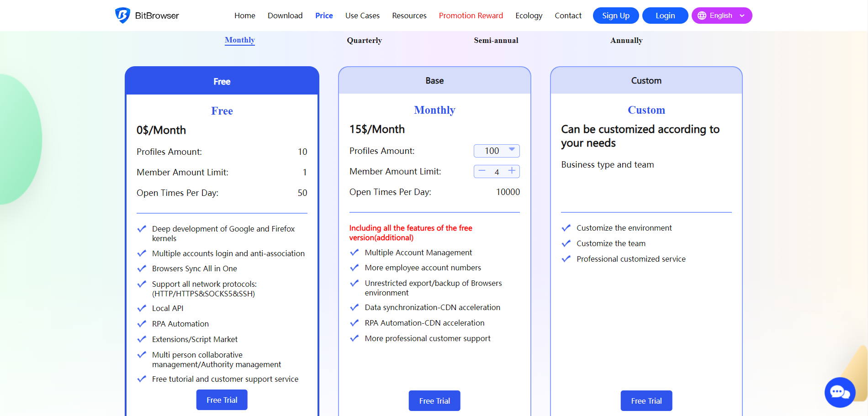The image size is (868, 416).
Task: Select the Monthly billing tab
Action: pyautogui.click(x=240, y=40)
